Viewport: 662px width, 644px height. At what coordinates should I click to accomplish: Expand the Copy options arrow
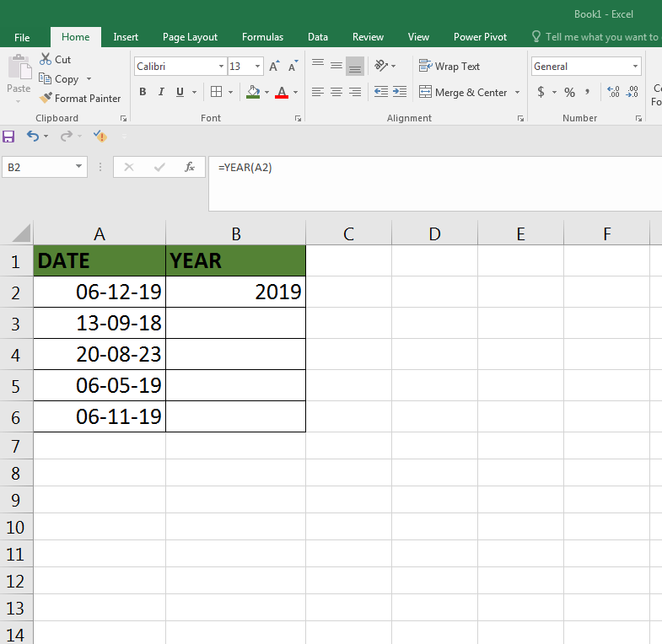(89, 79)
